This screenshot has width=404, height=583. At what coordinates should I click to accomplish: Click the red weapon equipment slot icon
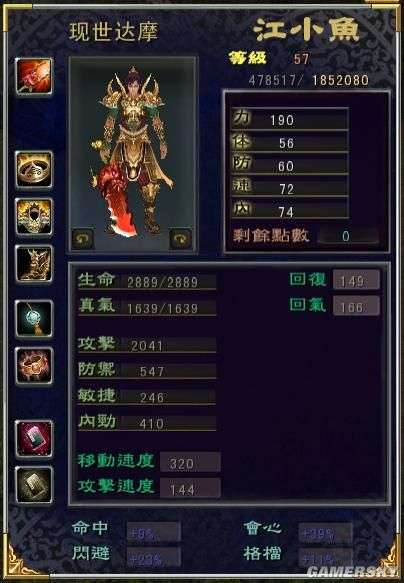coord(34,76)
